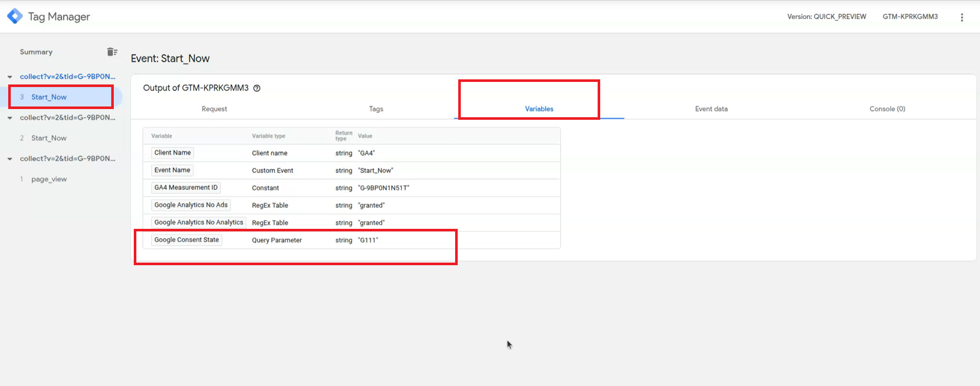
Task: Click the "Return type" column header
Action: point(344,136)
